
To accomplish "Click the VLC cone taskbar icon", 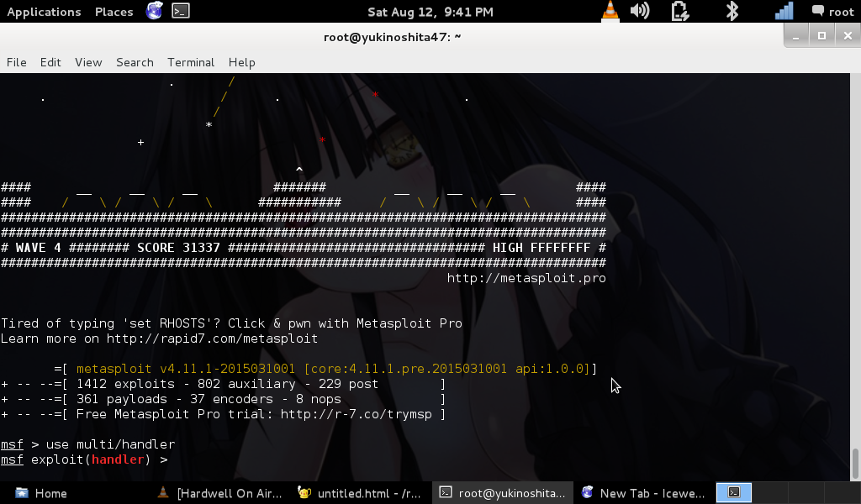I will tap(163, 492).
